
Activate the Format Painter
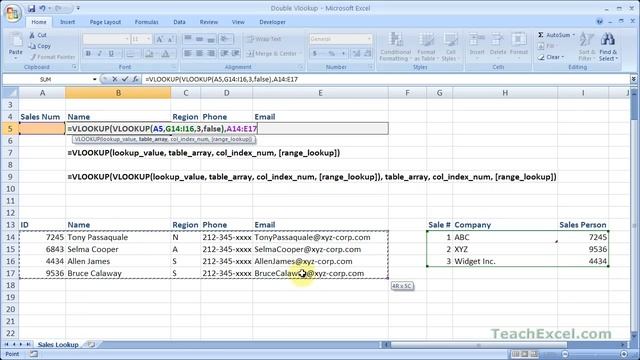(x=52, y=57)
